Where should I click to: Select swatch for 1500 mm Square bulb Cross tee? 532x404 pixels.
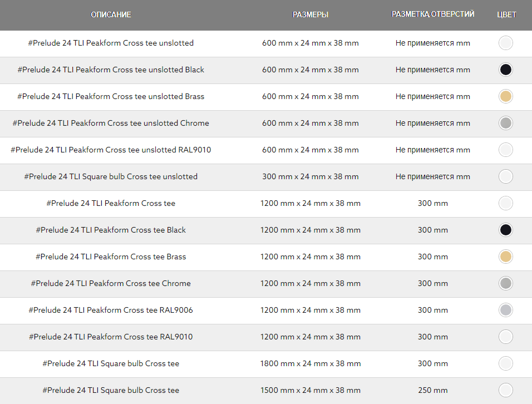(505, 390)
